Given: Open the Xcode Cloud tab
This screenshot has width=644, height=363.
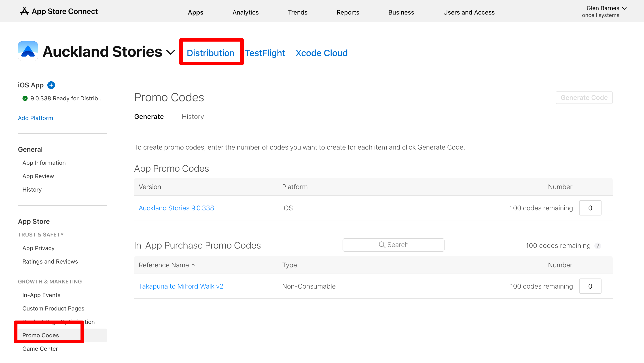Looking at the screenshot, I should tap(322, 53).
